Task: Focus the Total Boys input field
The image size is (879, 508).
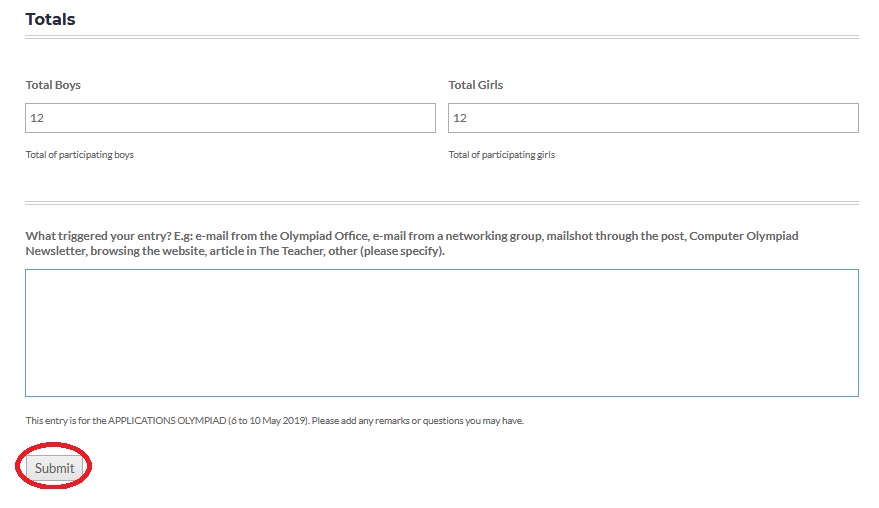Action: point(230,118)
